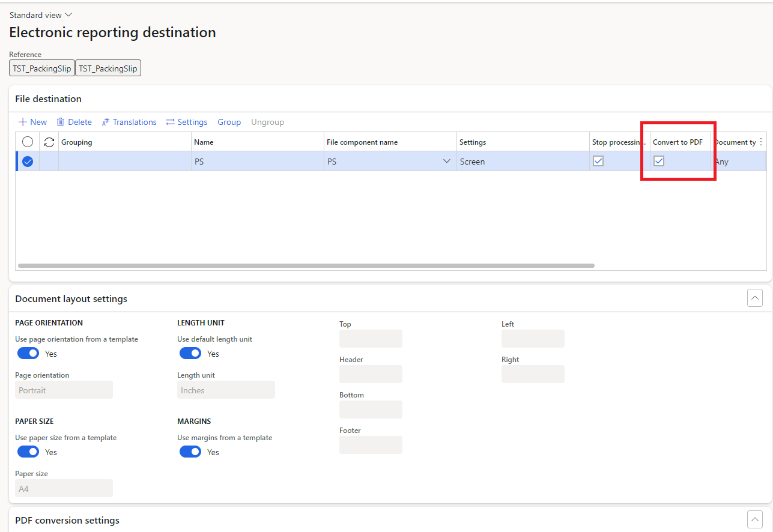Click Document layout settings title
The image size is (773, 532).
(71, 298)
